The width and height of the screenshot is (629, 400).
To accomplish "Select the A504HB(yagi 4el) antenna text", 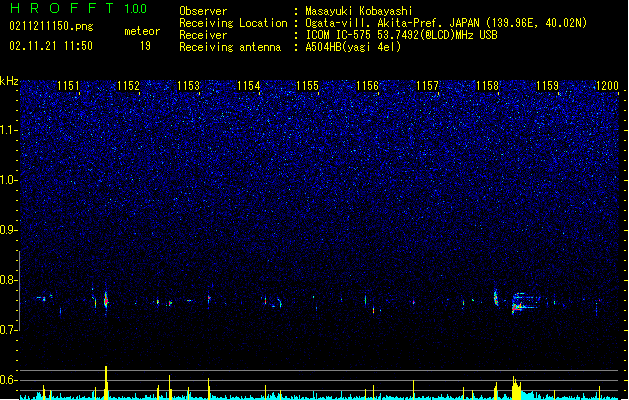I will point(353,47).
